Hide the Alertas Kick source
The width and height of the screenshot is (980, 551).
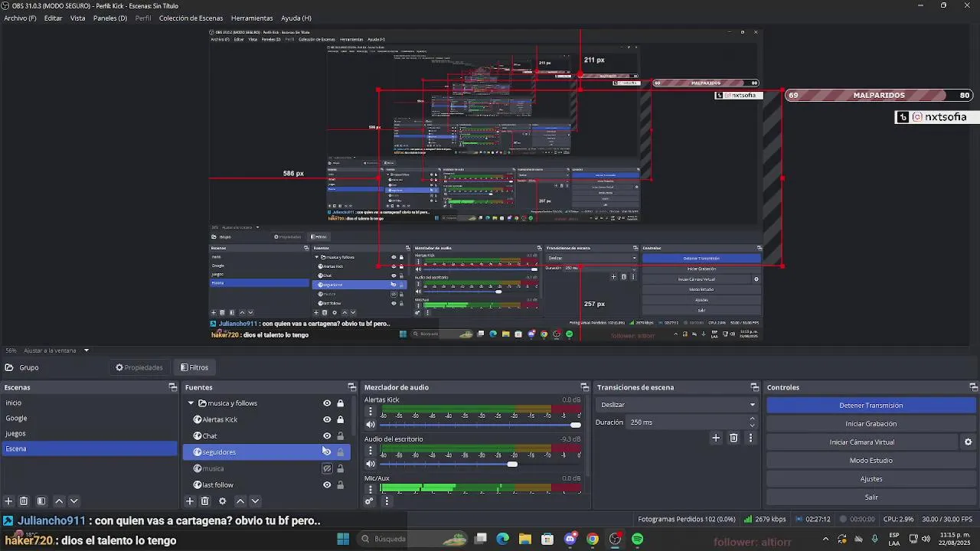pyautogui.click(x=327, y=419)
